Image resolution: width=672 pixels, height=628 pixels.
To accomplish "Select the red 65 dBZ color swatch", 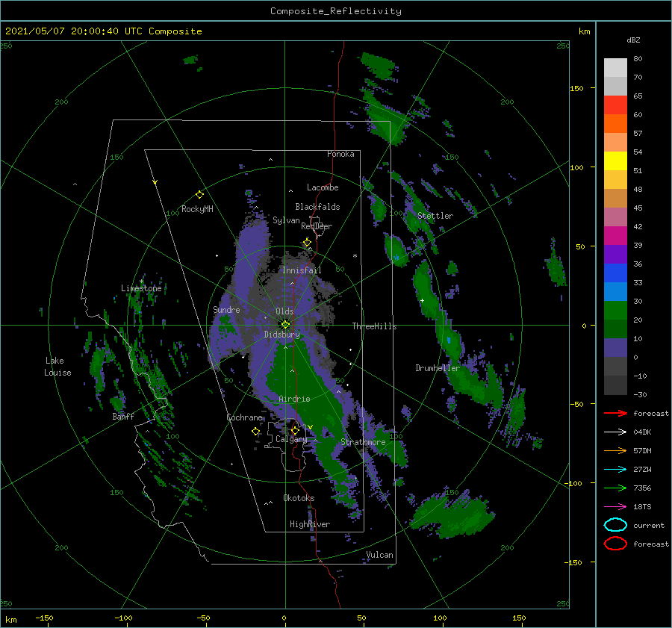I will [x=615, y=105].
